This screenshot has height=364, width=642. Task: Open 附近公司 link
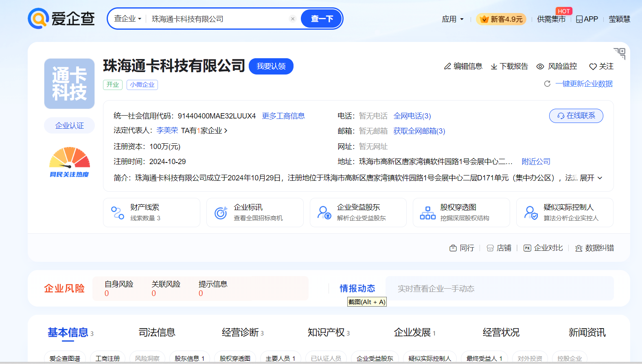click(x=536, y=162)
